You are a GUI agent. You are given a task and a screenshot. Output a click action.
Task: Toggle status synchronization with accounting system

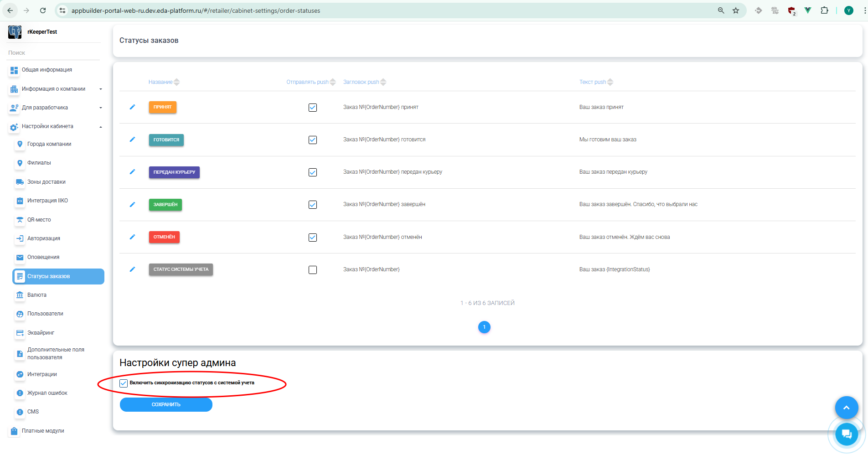(124, 383)
